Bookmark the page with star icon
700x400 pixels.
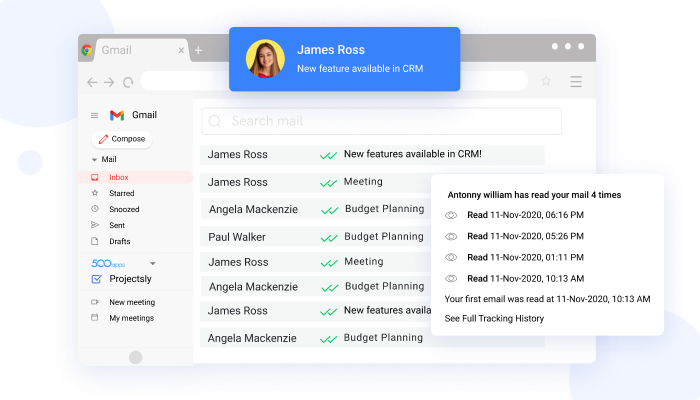[x=546, y=81]
